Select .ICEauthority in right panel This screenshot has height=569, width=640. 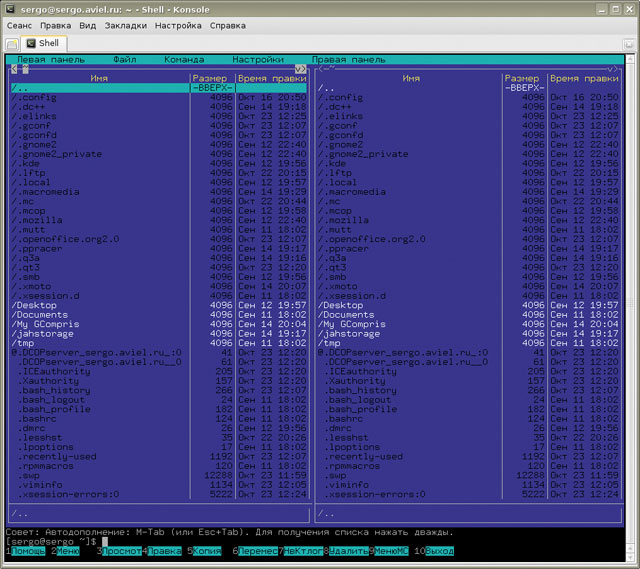click(469, 371)
